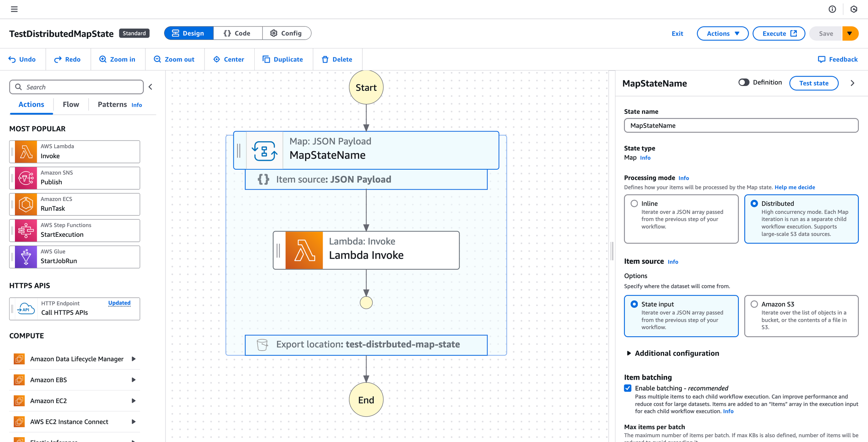Click the HTTP Endpoint API cloud icon
This screenshot has width=868, height=442.
tap(26, 309)
